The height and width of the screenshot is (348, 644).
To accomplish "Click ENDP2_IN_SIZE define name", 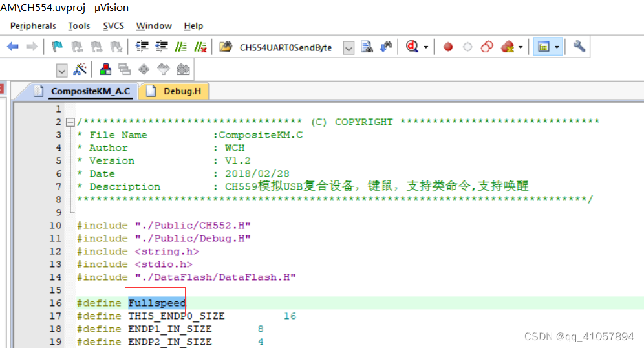I will point(170,342).
